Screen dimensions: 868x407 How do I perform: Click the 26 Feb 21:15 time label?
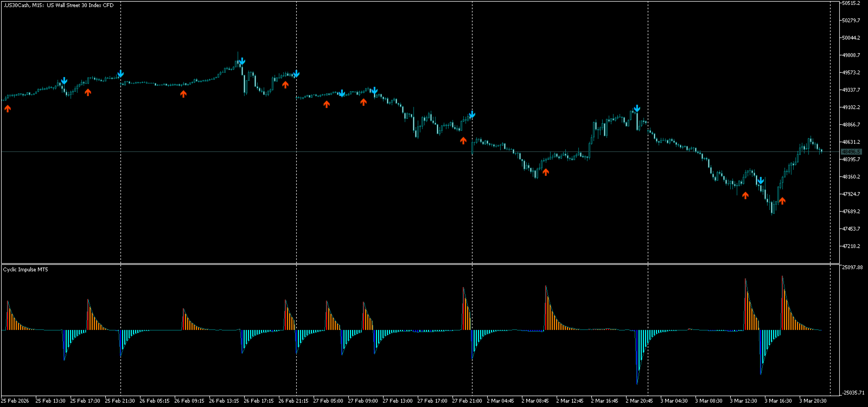[x=293, y=401]
